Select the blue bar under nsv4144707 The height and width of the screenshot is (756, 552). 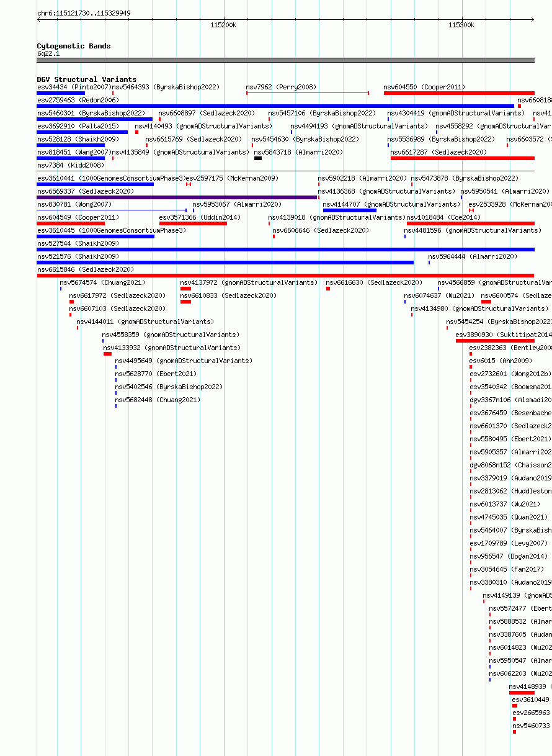click(350, 210)
